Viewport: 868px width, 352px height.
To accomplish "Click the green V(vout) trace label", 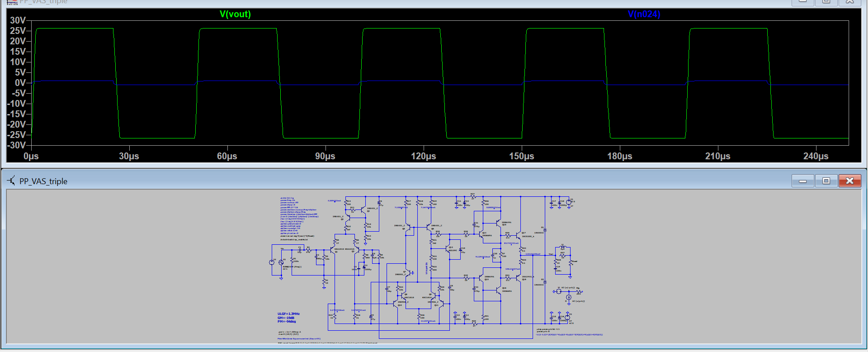I will tap(235, 14).
